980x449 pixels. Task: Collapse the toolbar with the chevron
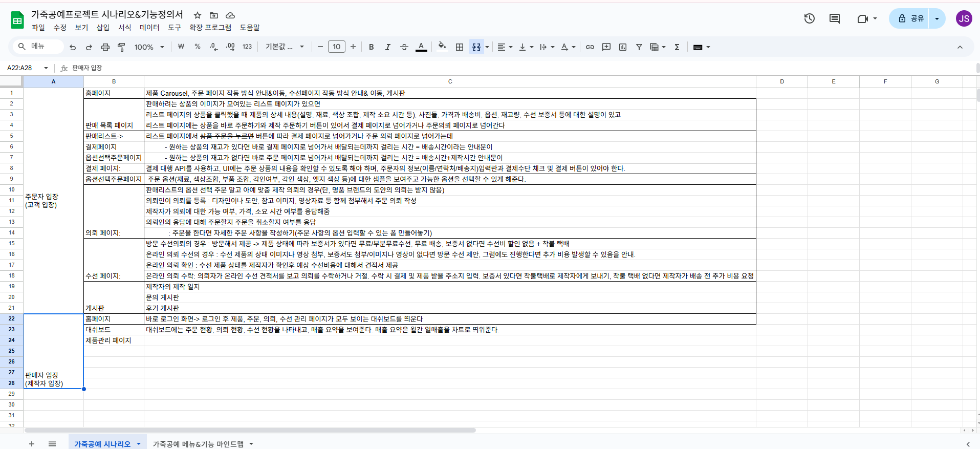pyautogui.click(x=960, y=47)
